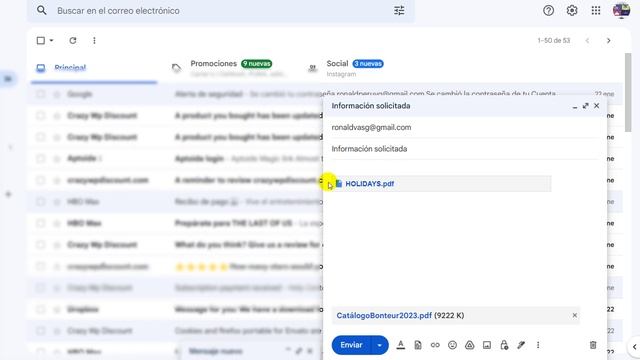Open the search options filter icon
This screenshot has width=640, height=360.
[399, 11]
